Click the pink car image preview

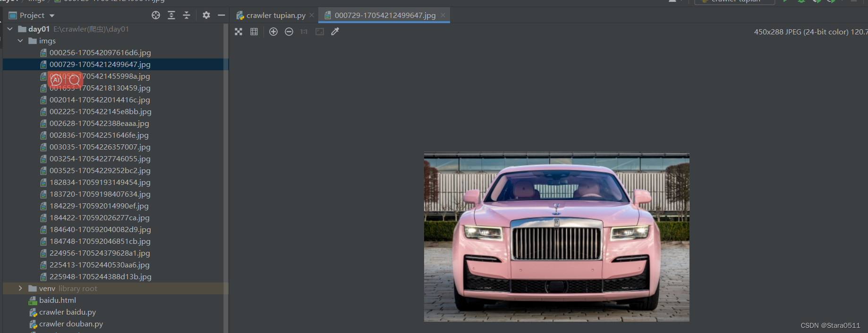tap(556, 237)
